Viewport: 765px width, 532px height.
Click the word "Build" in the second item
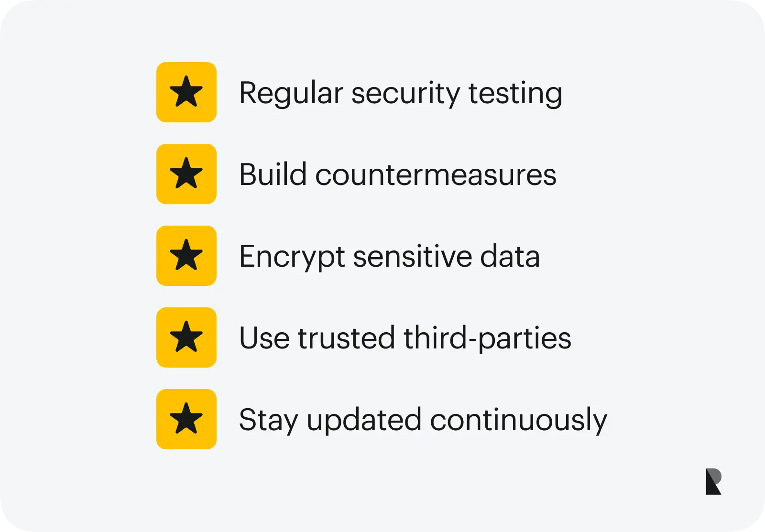(273, 174)
